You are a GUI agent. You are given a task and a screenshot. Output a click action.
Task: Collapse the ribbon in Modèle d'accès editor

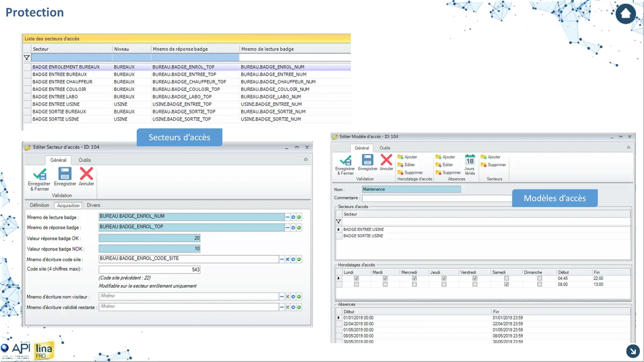coord(628,147)
